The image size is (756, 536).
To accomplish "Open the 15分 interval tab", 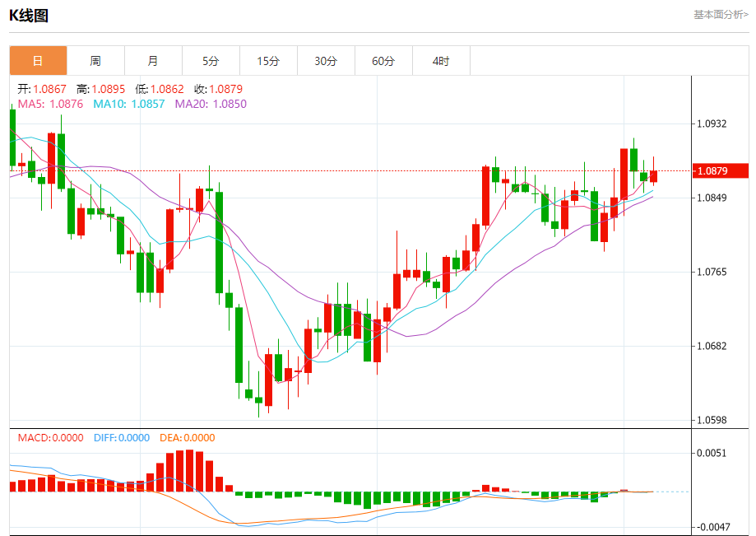I will (x=268, y=61).
